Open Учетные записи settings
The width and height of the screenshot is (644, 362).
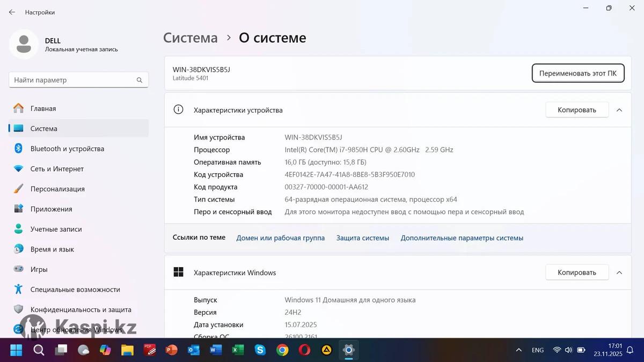tap(56, 229)
